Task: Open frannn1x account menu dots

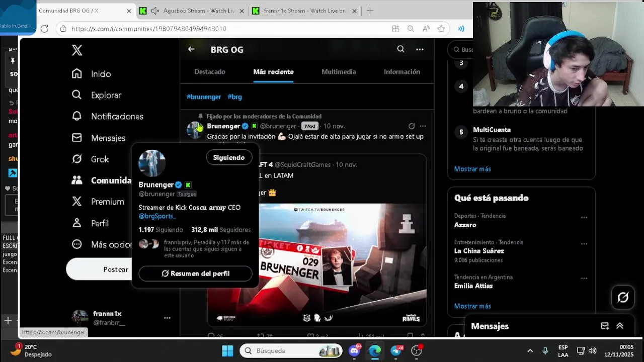Action: click(x=167, y=318)
